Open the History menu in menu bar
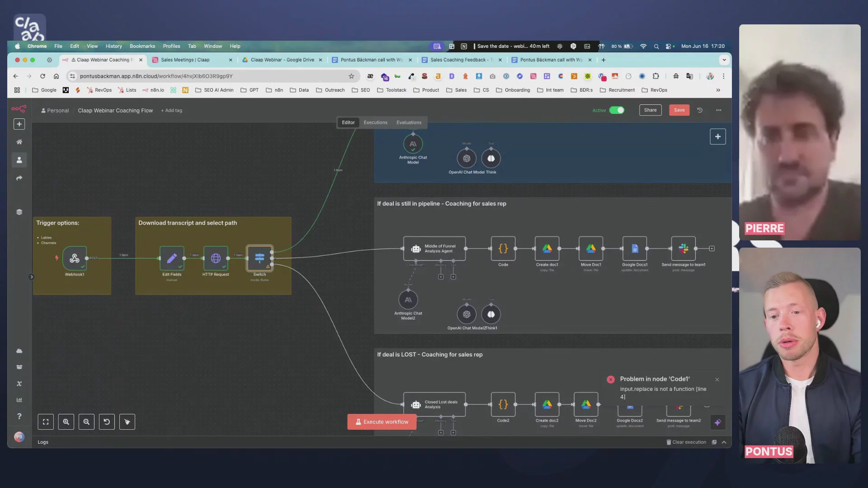Image resolution: width=868 pixels, height=488 pixels. pyautogui.click(x=114, y=46)
